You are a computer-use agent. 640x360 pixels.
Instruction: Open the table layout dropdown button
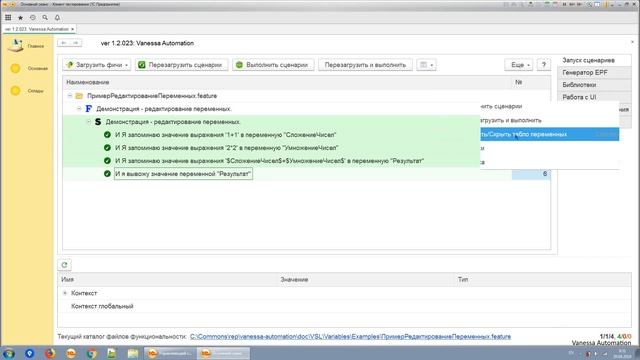426,65
